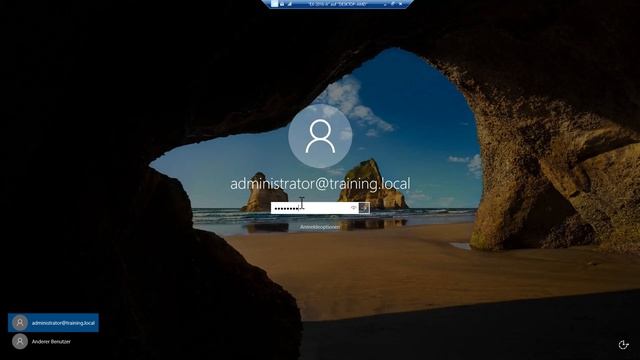Image resolution: width=640 pixels, height=360 pixels.
Task: Open the Anmeldeoptionen link
Action: pos(320,227)
